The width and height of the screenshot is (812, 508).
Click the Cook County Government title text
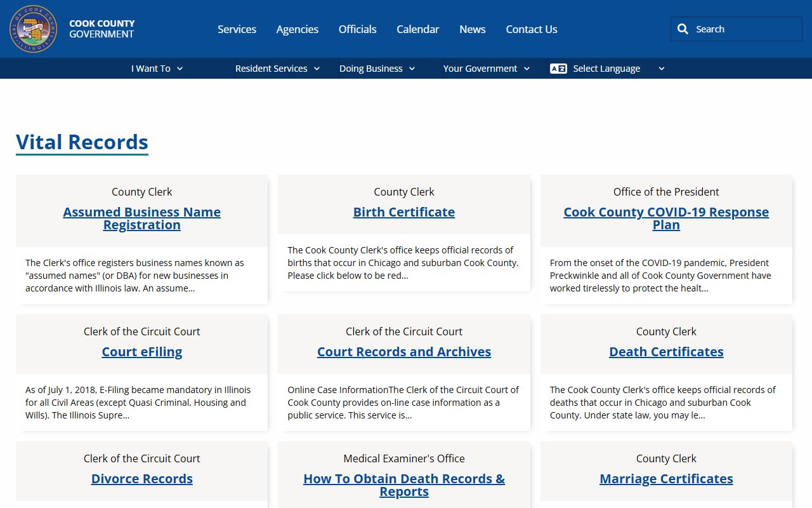(101, 29)
